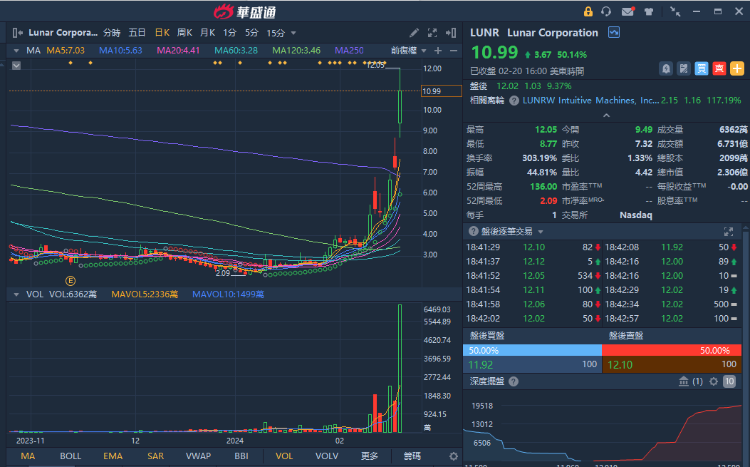This screenshot has height=467, width=750.
Task: Toggle MA60:3.28 line visibility
Action: tap(236, 50)
